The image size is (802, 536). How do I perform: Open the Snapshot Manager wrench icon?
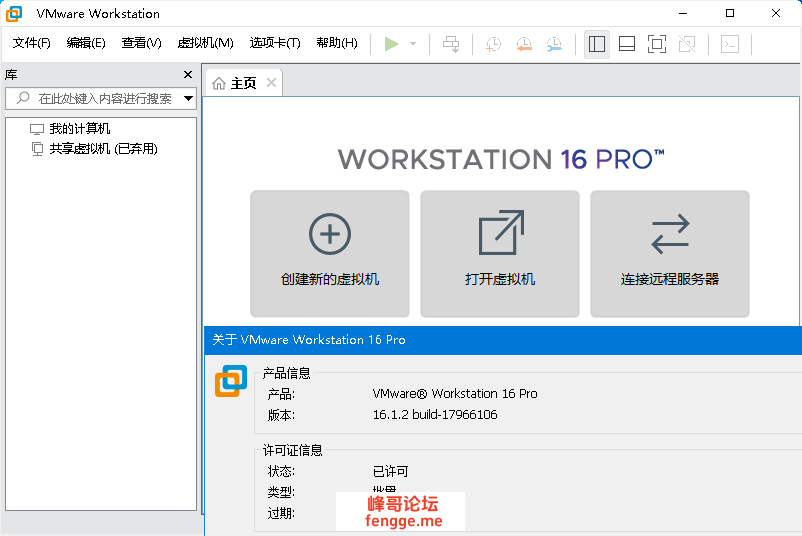pos(554,44)
